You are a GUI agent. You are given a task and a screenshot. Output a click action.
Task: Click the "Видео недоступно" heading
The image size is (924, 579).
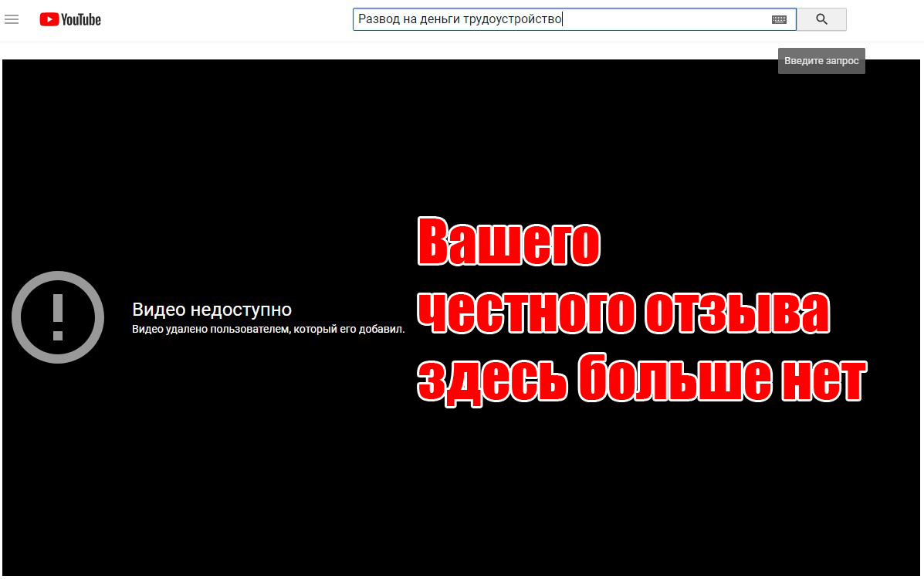[x=212, y=310]
